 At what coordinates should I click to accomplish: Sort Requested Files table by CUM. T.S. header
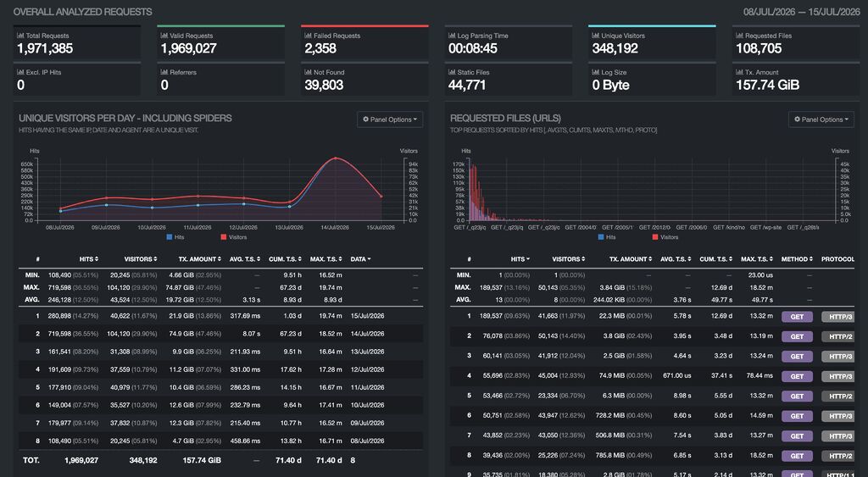[715, 259]
